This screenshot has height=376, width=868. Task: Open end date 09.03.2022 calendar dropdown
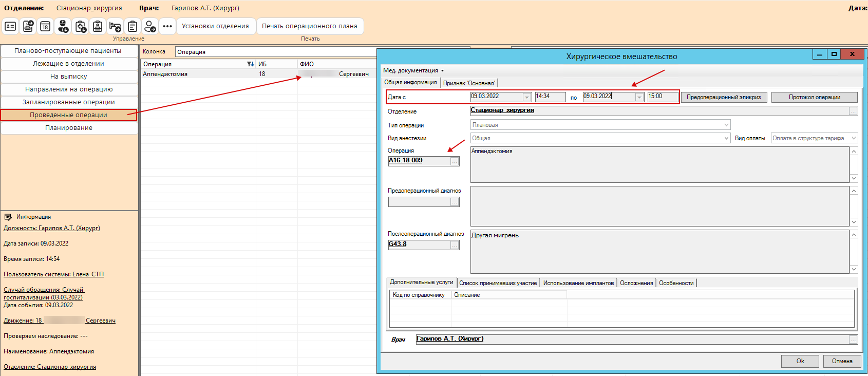(639, 97)
